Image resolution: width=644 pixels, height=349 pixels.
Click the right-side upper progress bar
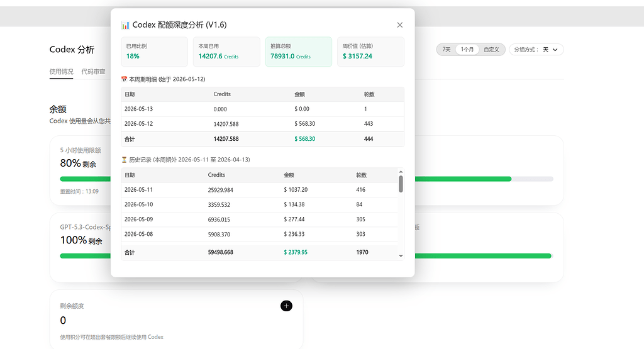(484, 179)
